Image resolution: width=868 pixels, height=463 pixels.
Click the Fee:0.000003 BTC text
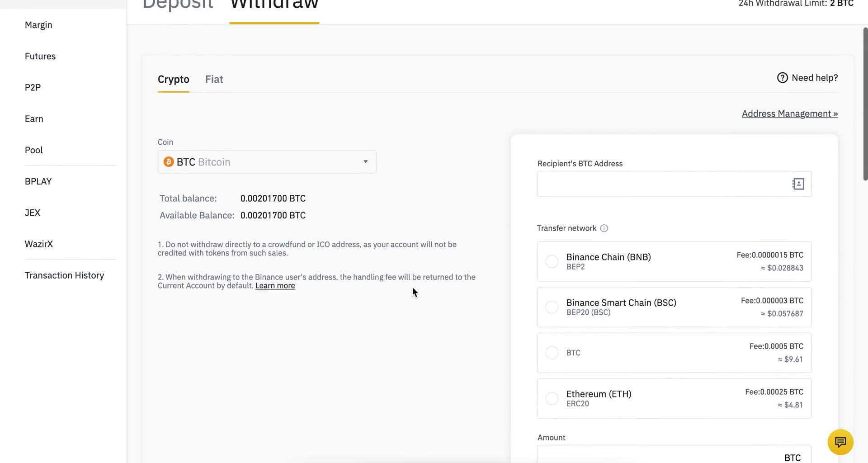[x=772, y=301]
